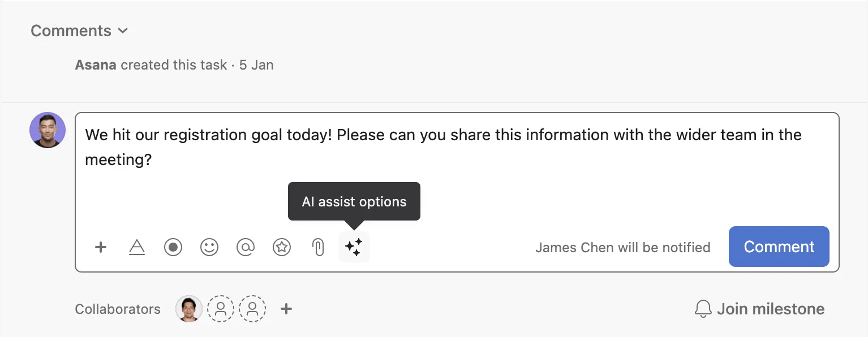Image resolution: width=868 pixels, height=337 pixels.
Task: Open text formatting options
Action: (137, 247)
